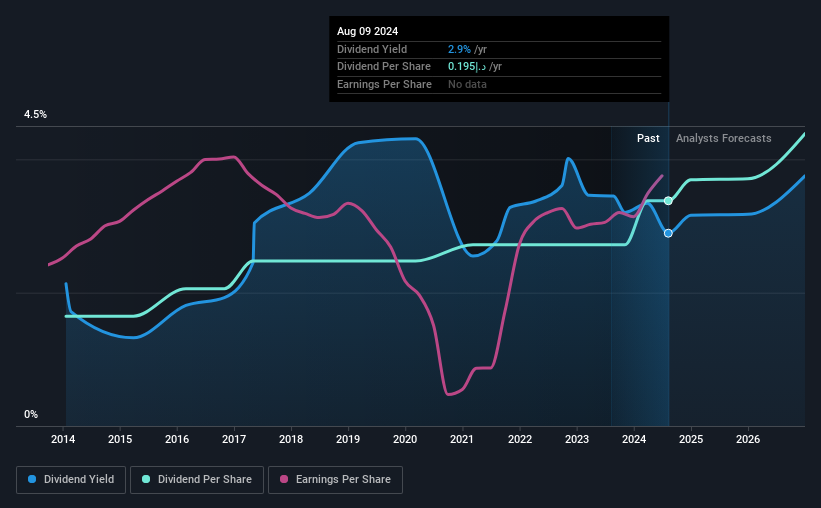Viewport: 821px width, 508px height.
Task: Select the blue Dividend Yield data point marker
Action: coord(668,233)
